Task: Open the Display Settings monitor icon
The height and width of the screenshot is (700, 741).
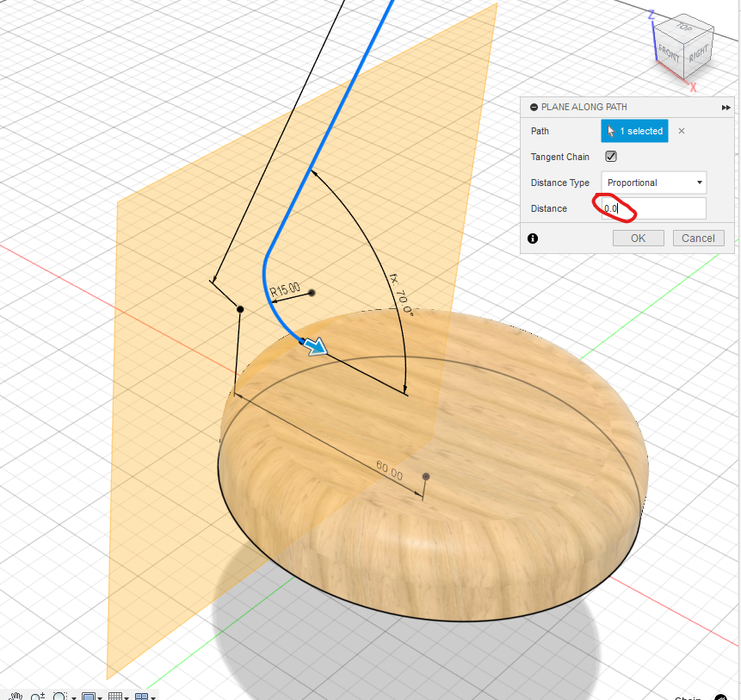Action: (x=87, y=696)
